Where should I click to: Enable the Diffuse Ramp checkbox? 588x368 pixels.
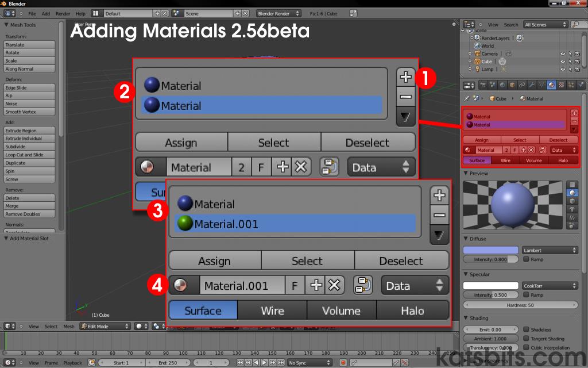(x=526, y=259)
